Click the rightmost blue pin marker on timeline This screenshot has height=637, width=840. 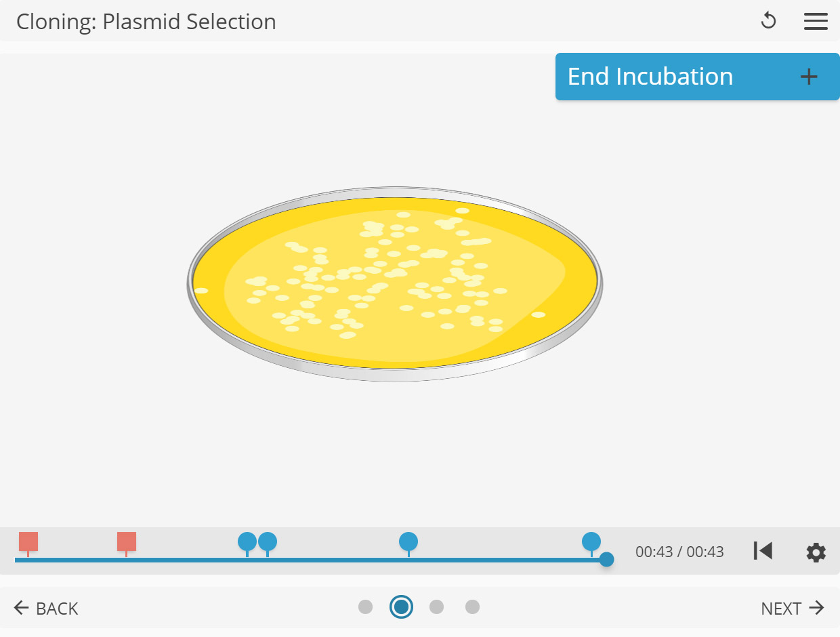(x=592, y=541)
